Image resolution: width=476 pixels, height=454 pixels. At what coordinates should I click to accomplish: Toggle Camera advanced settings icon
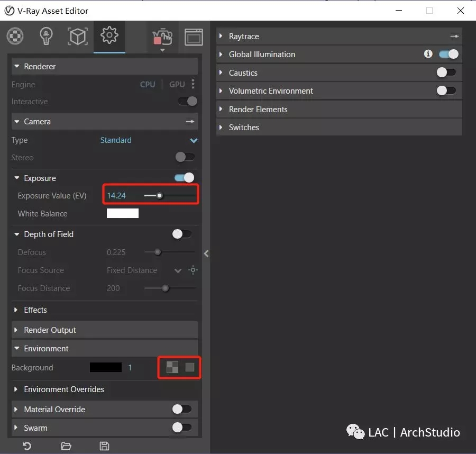(x=190, y=122)
